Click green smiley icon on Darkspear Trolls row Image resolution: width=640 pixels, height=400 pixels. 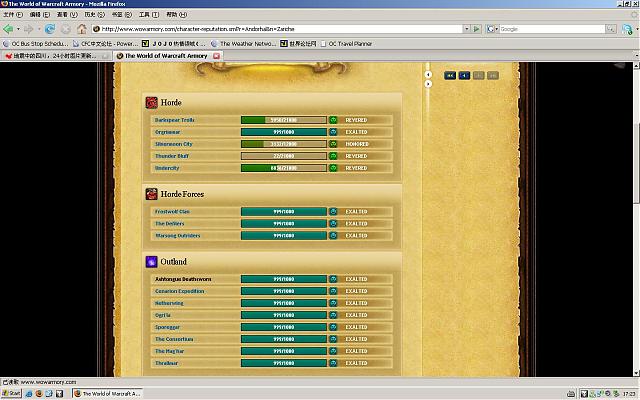pyautogui.click(x=333, y=120)
